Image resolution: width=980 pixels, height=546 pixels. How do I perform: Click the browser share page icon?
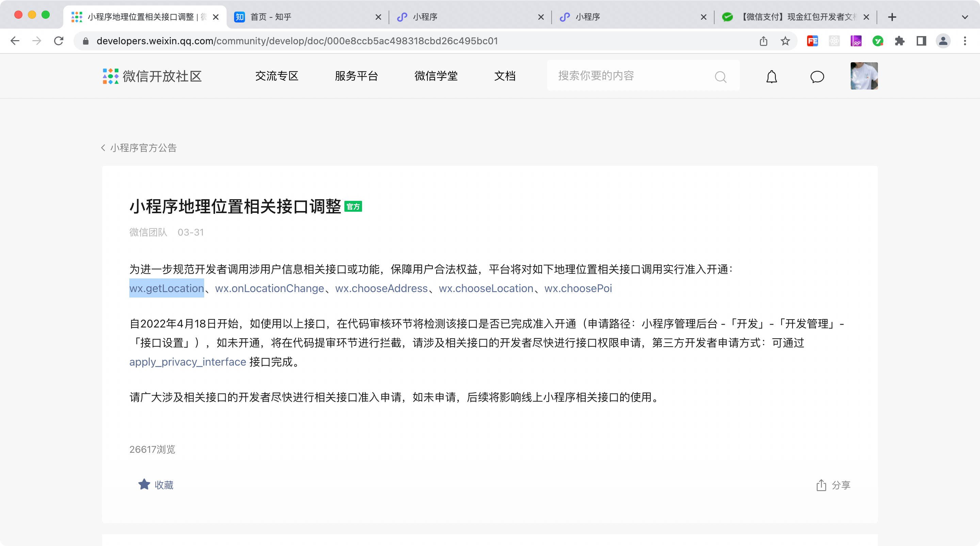point(764,41)
